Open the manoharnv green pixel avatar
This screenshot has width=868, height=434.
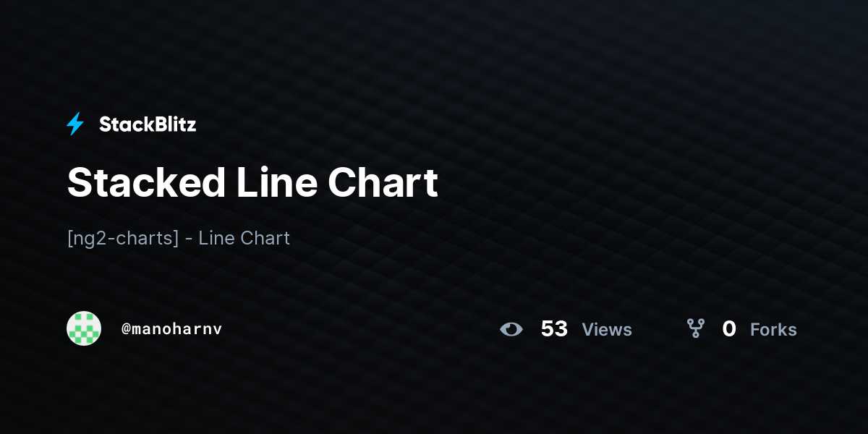[84, 328]
